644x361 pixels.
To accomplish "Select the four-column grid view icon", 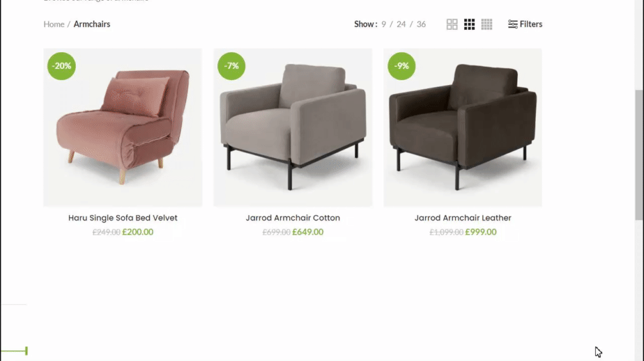I will 487,24.
